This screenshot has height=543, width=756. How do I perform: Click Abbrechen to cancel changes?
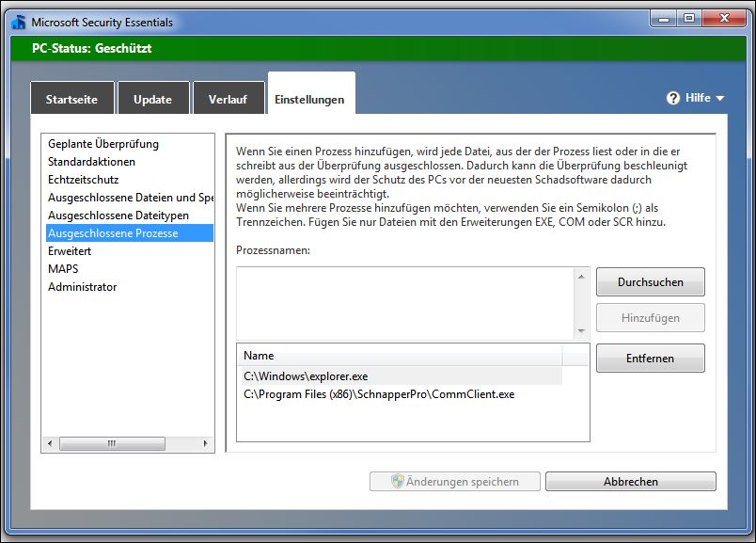pyautogui.click(x=630, y=482)
